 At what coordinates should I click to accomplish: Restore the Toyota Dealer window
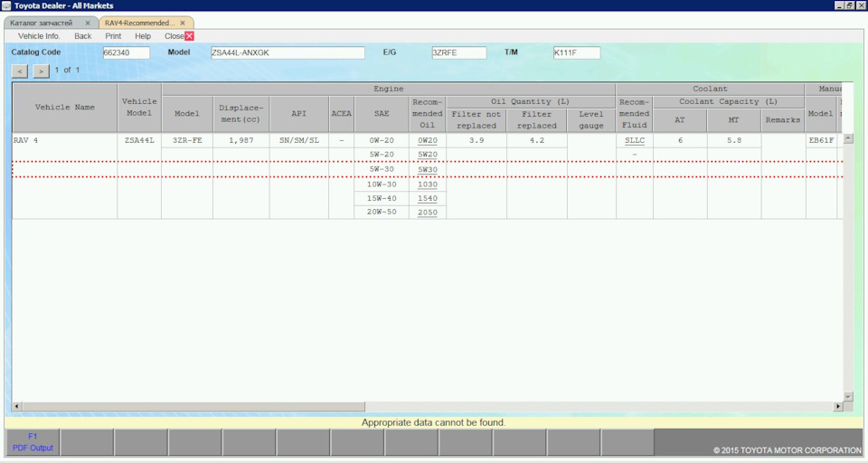[850, 5]
